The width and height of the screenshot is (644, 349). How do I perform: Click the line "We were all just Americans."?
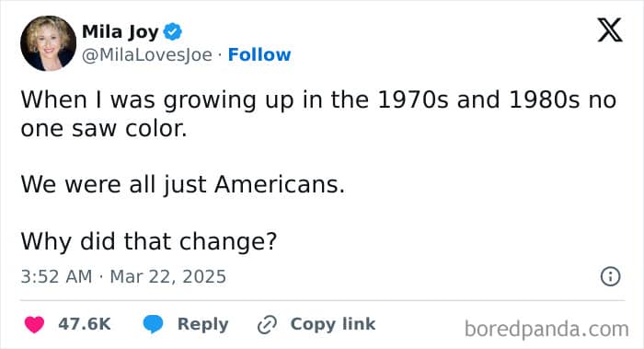click(183, 184)
